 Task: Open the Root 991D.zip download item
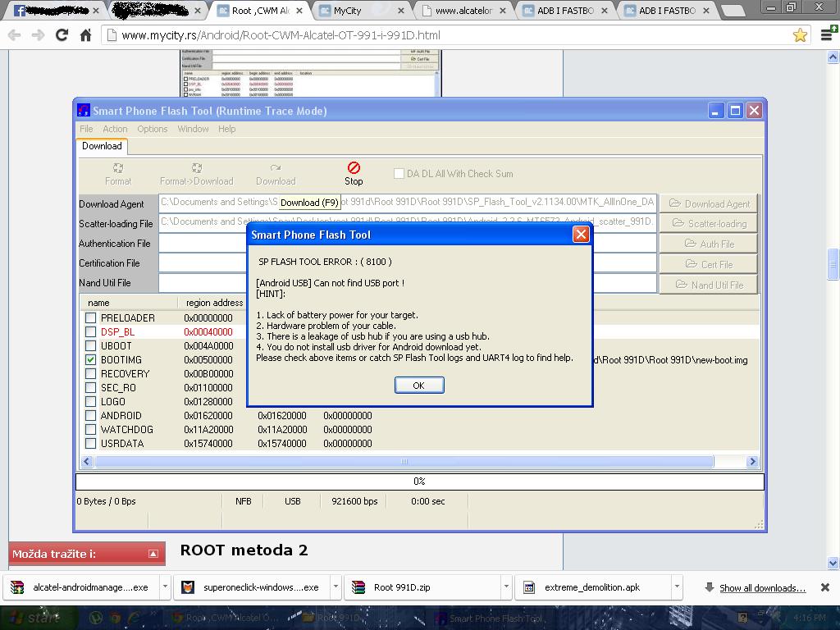(x=422, y=587)
